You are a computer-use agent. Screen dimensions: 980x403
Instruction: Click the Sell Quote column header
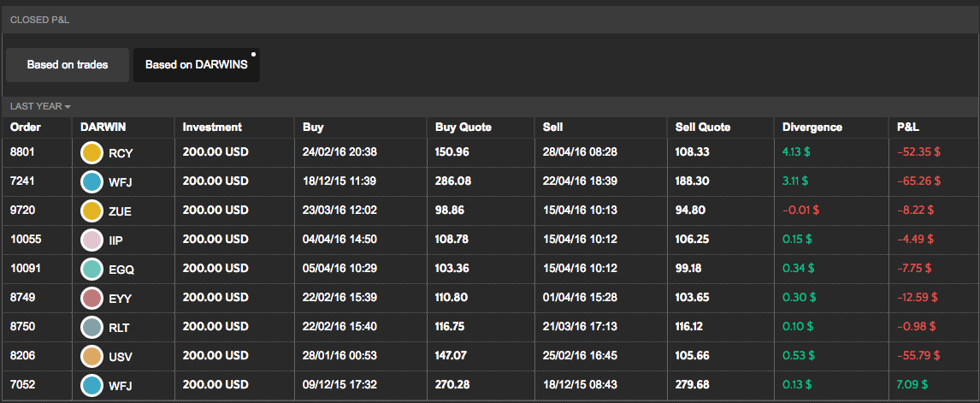point(703,127)
